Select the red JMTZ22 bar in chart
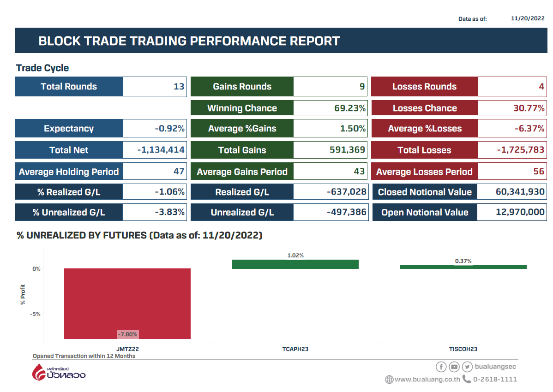The width and height of the screenshot is (553, 392). (x=127, y=303)
